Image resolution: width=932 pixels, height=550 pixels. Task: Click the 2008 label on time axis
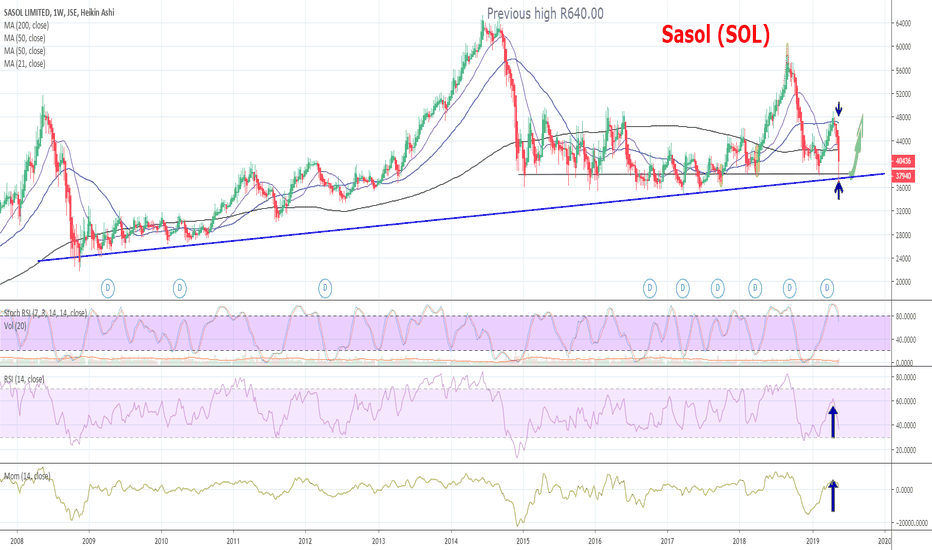coord(17,541)
